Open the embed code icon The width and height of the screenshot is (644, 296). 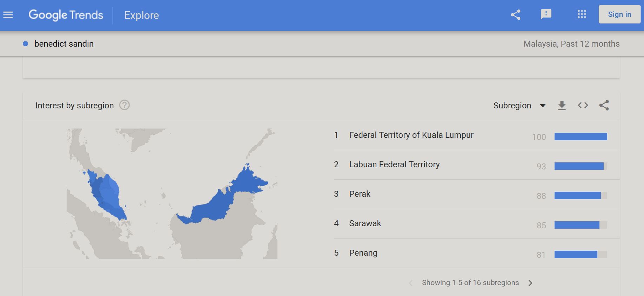[583, 105]
